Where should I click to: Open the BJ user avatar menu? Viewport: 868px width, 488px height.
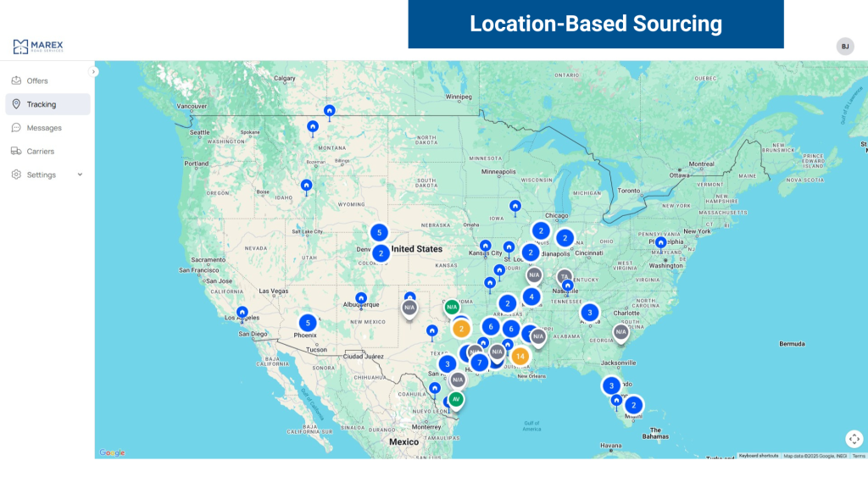(x=844, y=47)
